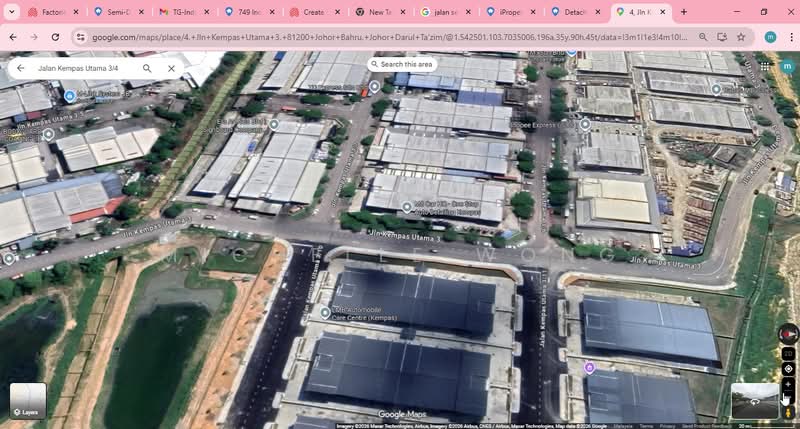
Task: Select the Pegman Street View icon
Action: pos(788,409)
